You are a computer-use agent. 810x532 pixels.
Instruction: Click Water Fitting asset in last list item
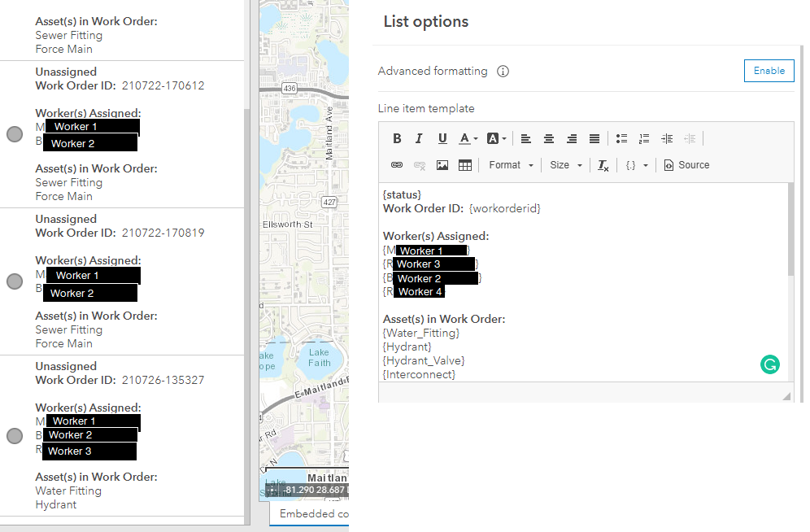[x=68, y=491]
